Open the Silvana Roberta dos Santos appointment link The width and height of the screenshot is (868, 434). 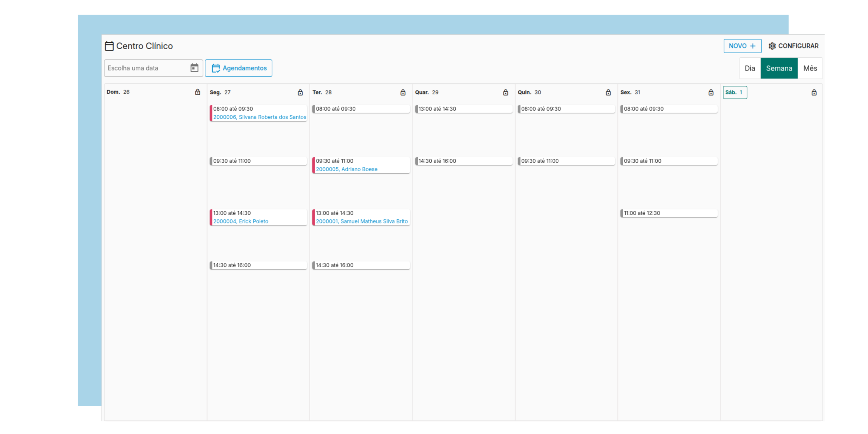pyautogui.click(x=259, y=117)
